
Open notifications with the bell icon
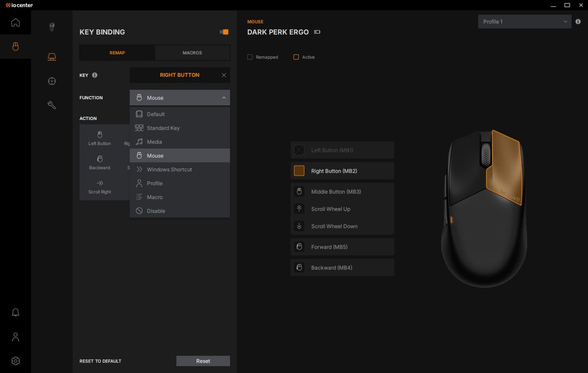click(x=16, y=312)
